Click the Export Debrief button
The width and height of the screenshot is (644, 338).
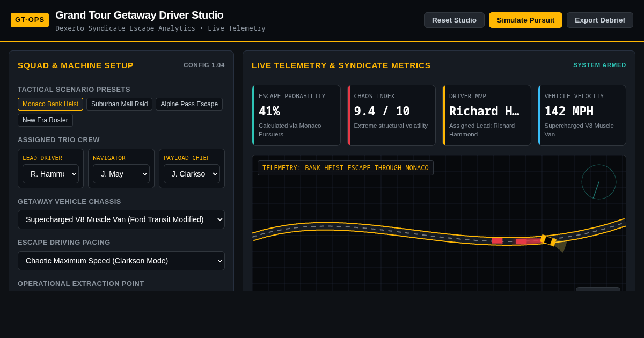coord(600,20)
